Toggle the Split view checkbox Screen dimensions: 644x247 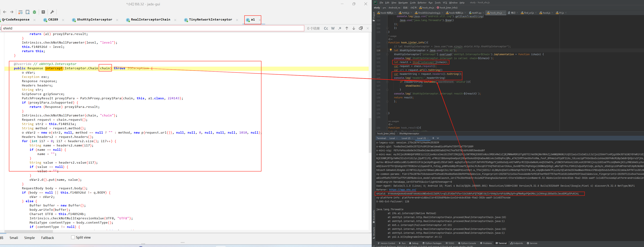[73, 237]
